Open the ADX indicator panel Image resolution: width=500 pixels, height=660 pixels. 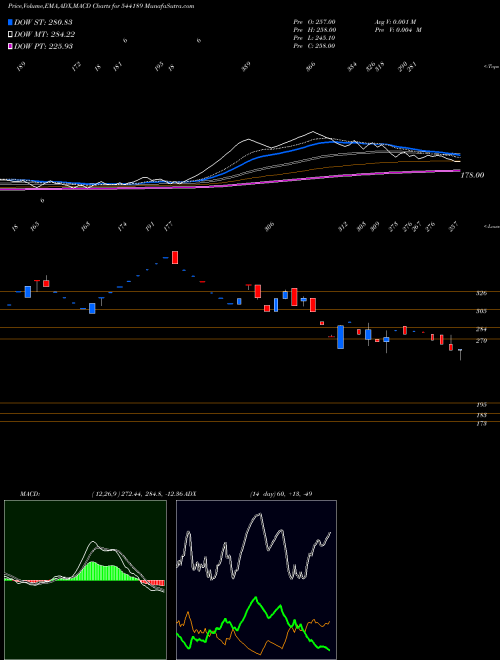[256, 580]
